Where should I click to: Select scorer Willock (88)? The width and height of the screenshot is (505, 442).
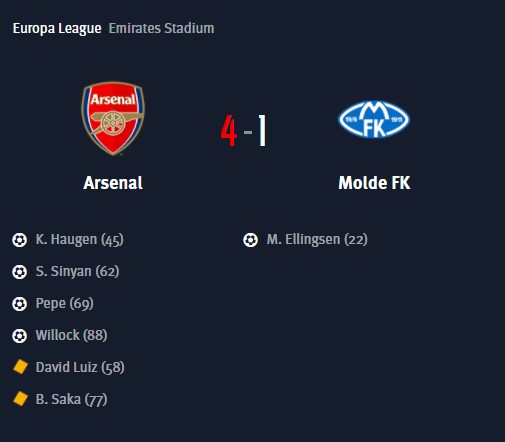(71, 336)
